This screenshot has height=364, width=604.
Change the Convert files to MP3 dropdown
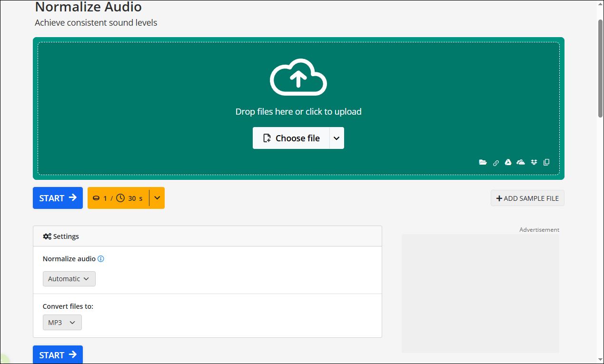62,322
